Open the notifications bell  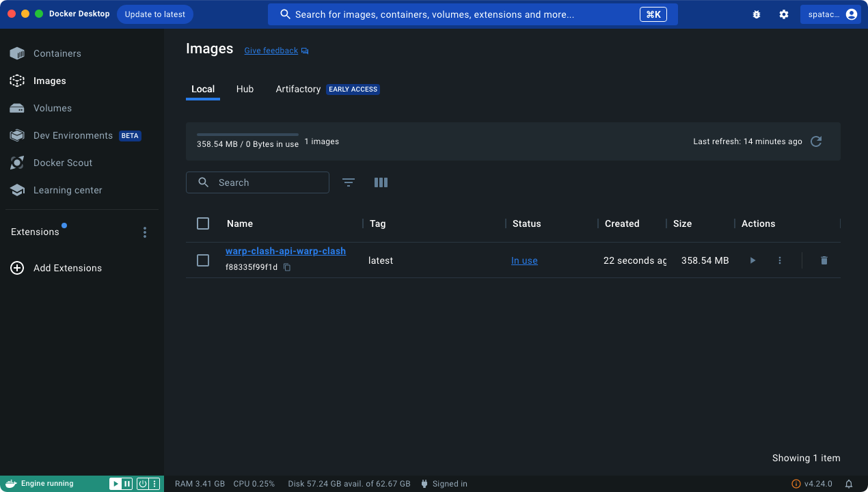click(849, 484)
